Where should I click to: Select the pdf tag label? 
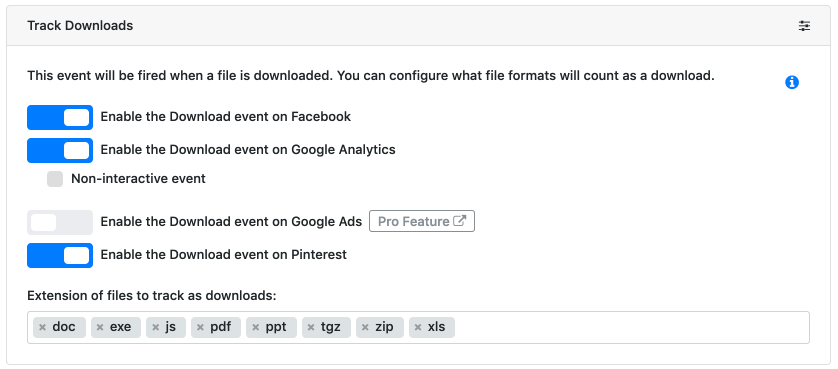point(221,327)
